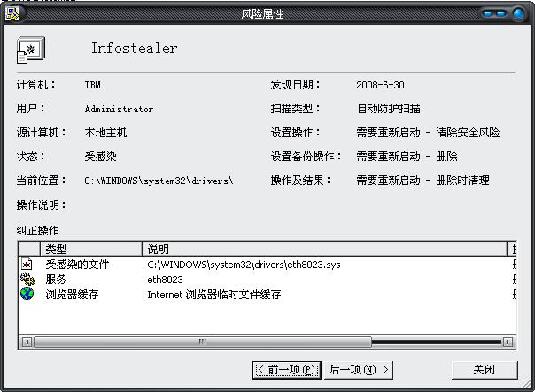Click the 后一项(N) button
535x392 pixels.
tap(359, 370)
